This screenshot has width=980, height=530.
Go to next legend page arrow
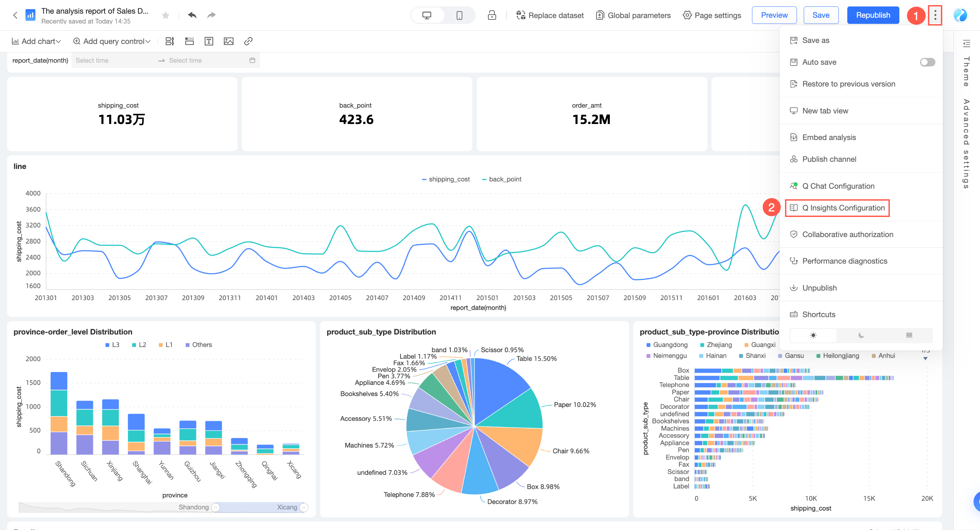pos(925,358)
